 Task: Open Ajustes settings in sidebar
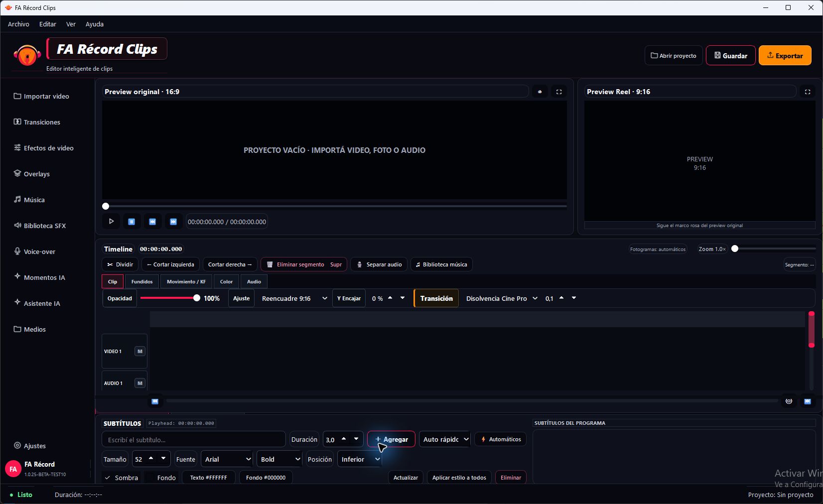pyautogui.click(x=30, y=446)
